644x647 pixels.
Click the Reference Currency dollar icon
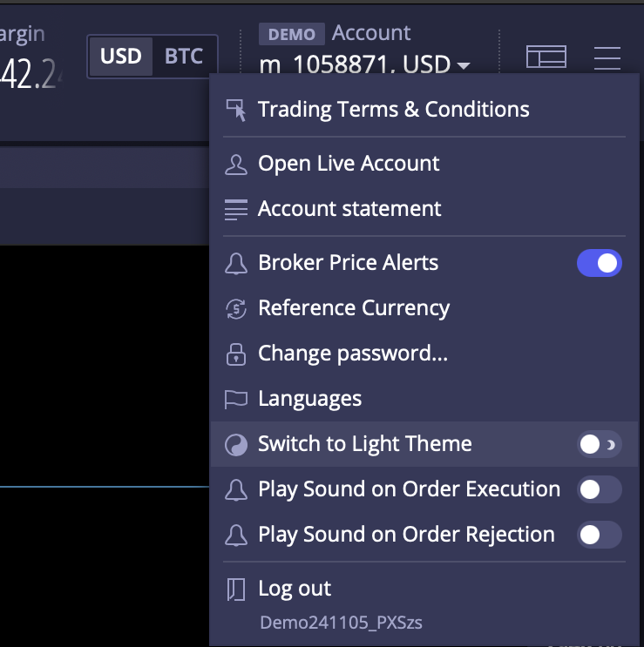pyautogui.click(x=236, y=308)
